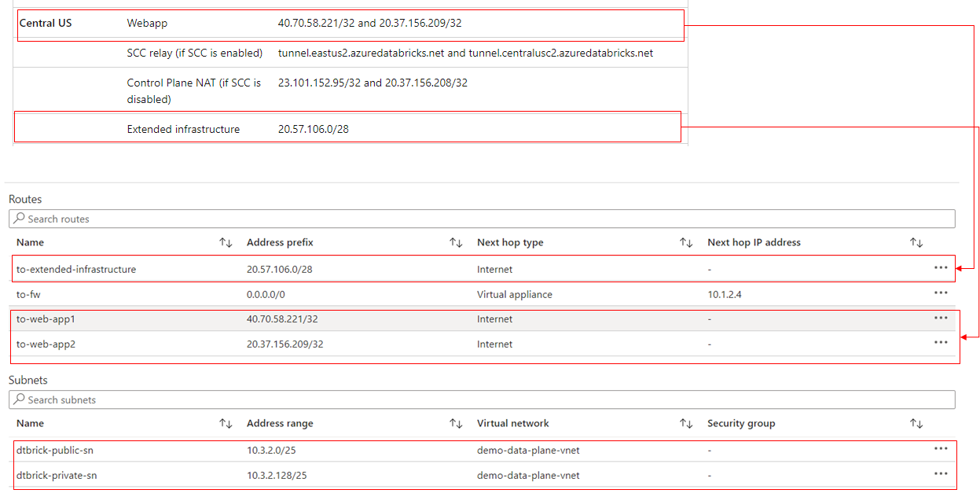Screen dimensions: 980x497
Task: Sort routes by Next hop IP address
Action: [916, 243]
